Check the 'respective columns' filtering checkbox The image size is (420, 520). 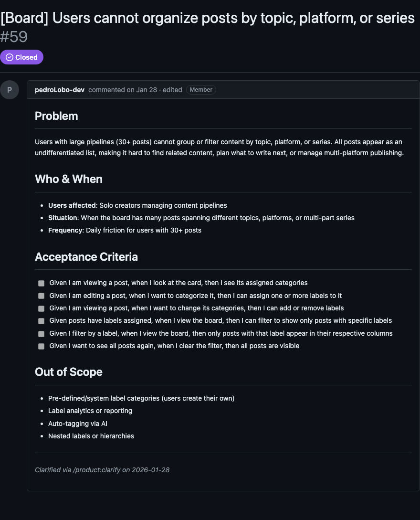pyautogui.click(x=41, y=333)
